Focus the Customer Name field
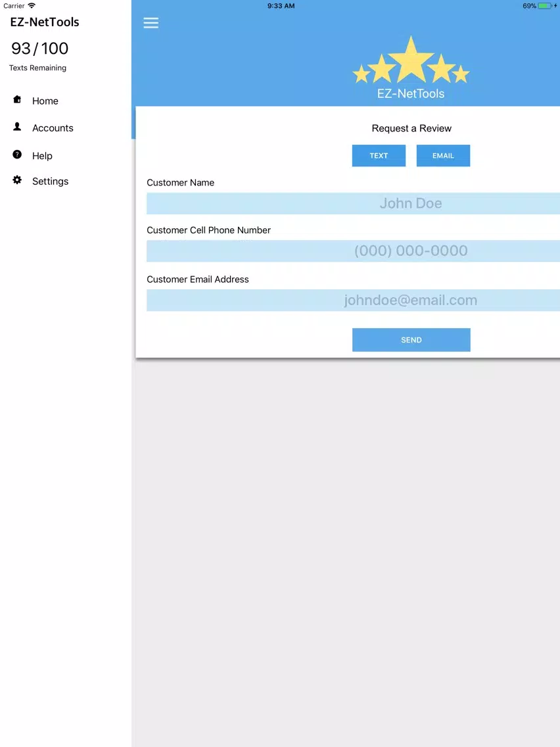The height and width of the screenshot is (747, 560). 354,203
